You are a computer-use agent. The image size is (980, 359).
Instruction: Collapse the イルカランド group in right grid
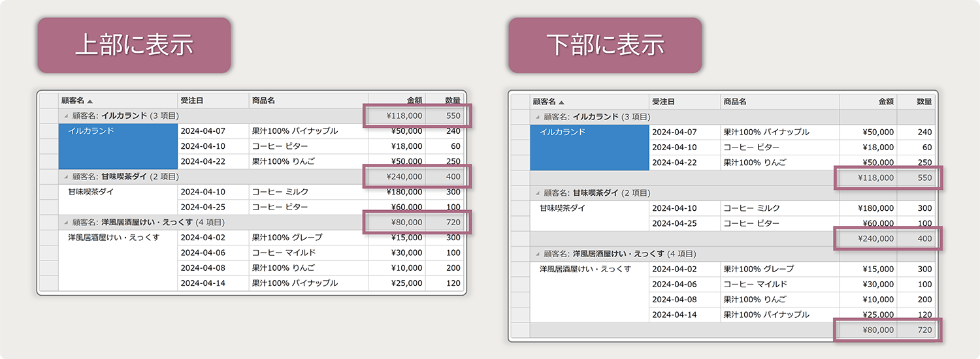[537, 117]
